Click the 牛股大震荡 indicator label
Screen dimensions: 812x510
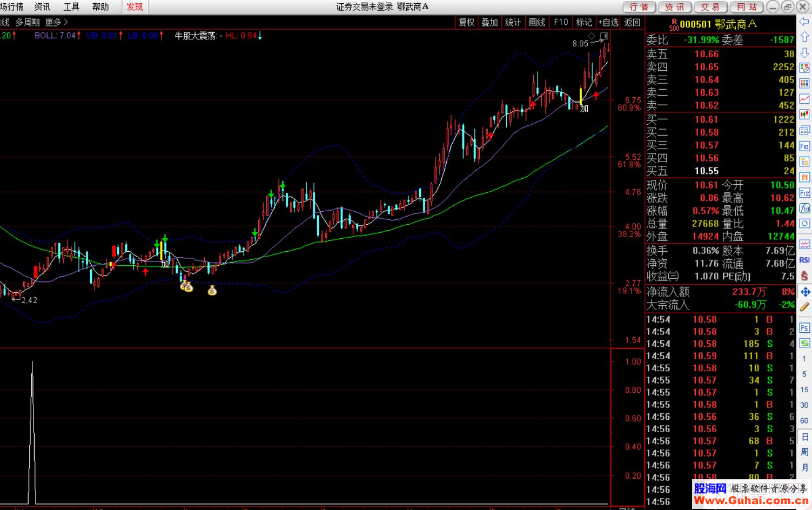[196, 36]
